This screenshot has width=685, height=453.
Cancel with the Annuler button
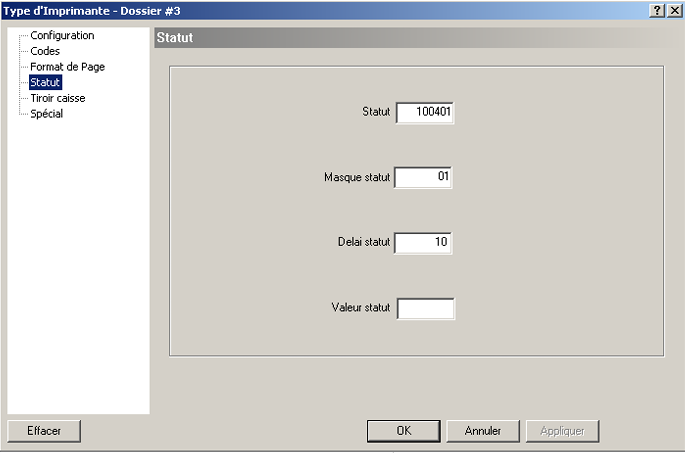[483, 431]
